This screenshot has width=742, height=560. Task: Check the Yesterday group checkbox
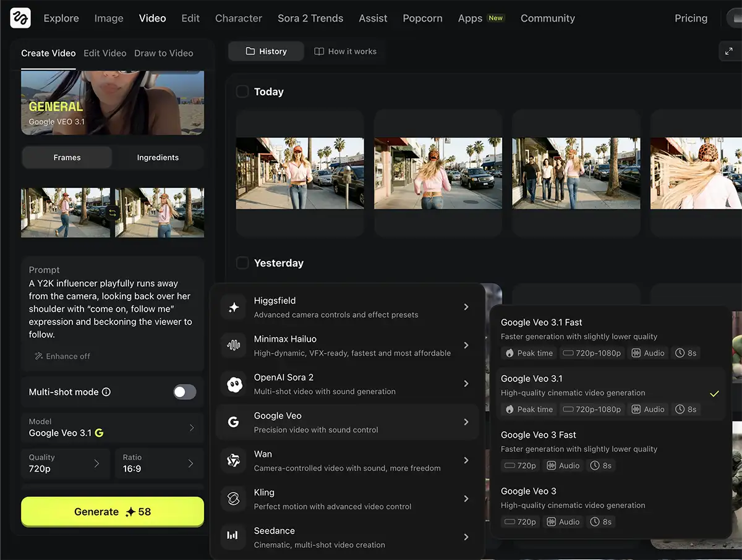click(x=242, y=263)
